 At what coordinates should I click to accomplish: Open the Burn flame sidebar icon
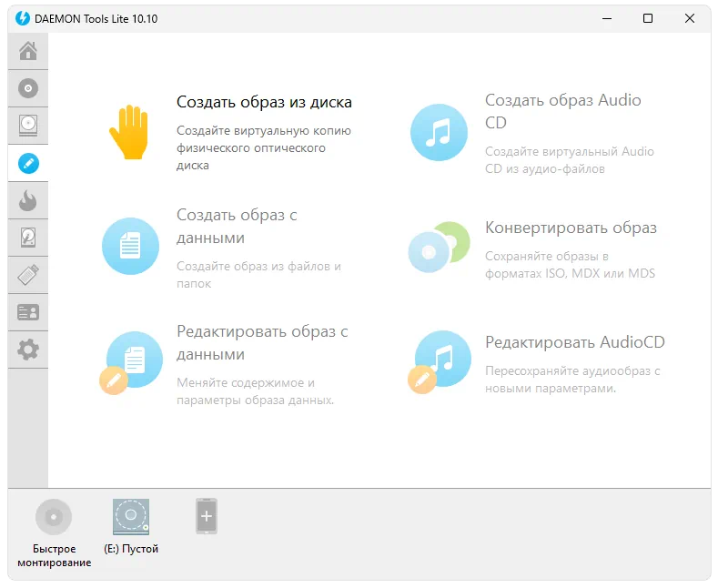[28, 200]
